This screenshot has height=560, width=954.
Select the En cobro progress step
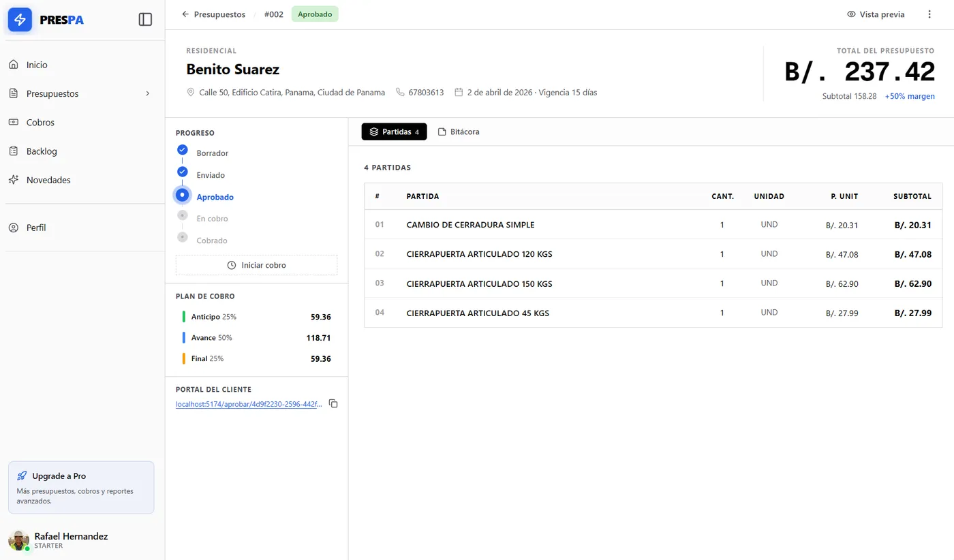183,216
